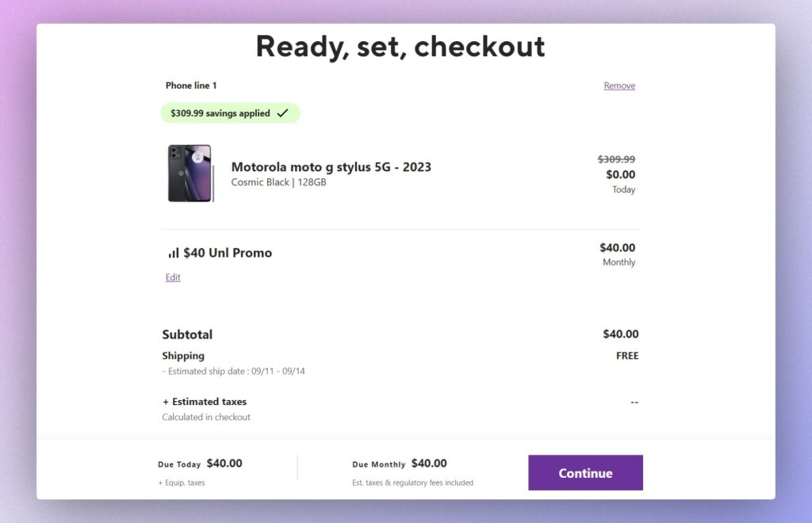Click the Due Monthly $40.00 amount

point(429,464)
